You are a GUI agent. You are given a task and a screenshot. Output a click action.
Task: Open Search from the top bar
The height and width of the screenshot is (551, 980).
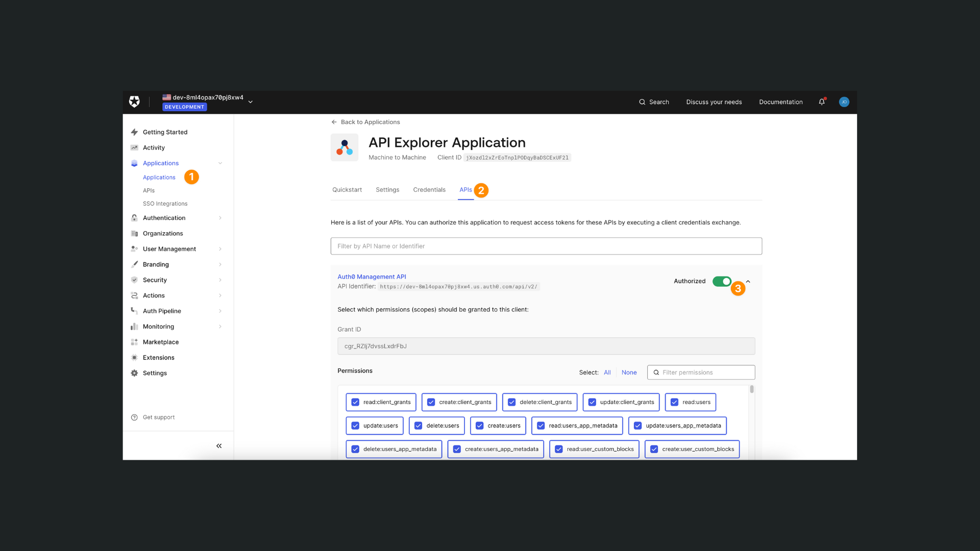654,102
